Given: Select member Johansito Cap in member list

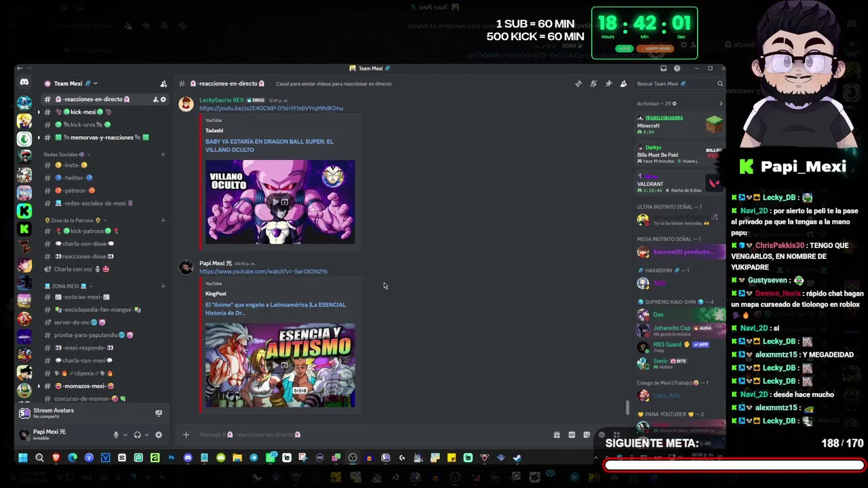Looking at the screenshot, I should (x=680, y=330).
